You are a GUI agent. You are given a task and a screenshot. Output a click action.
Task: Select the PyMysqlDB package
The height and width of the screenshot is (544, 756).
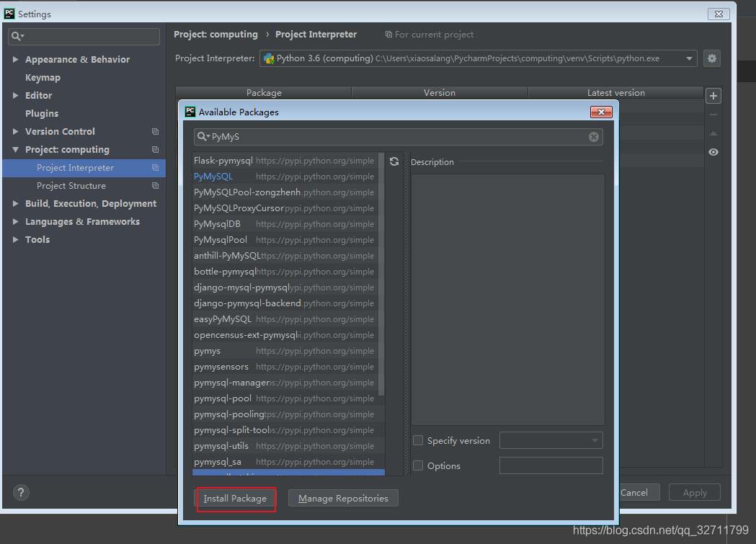[x=285, y=224]
